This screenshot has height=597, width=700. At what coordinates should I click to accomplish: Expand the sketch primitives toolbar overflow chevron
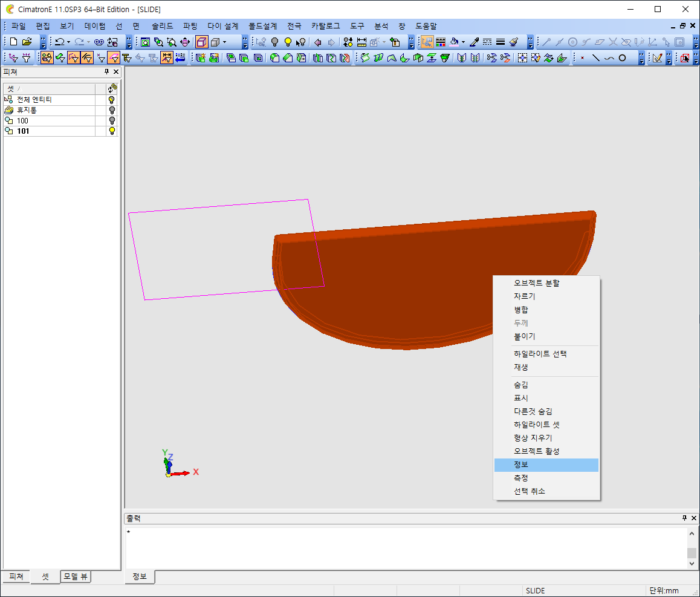tap(641, 57)
